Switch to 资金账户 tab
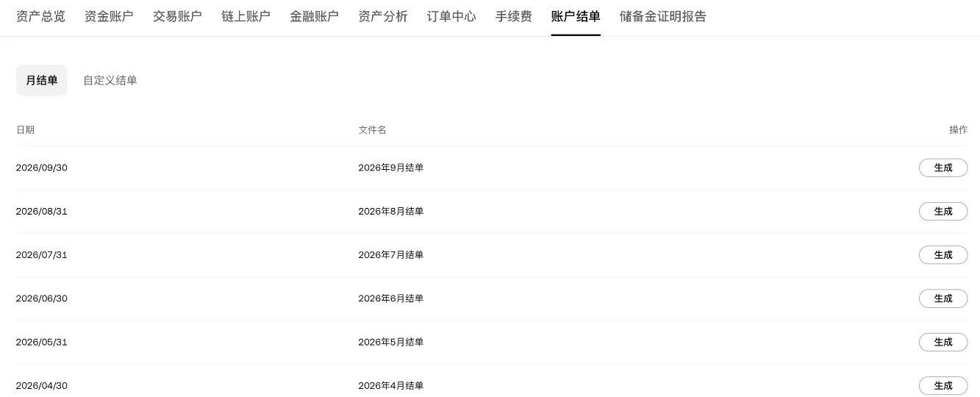Viewport: 980px width, 397px height. click(109, 16)
